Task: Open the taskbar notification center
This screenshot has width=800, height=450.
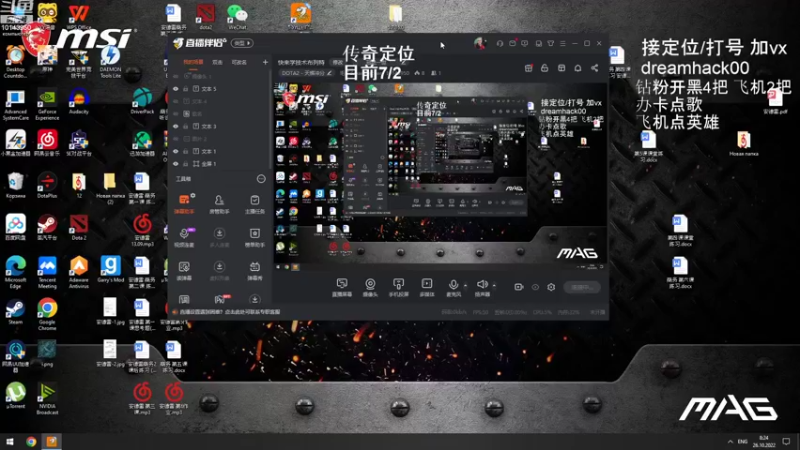Action: click(x=786, y=442)
